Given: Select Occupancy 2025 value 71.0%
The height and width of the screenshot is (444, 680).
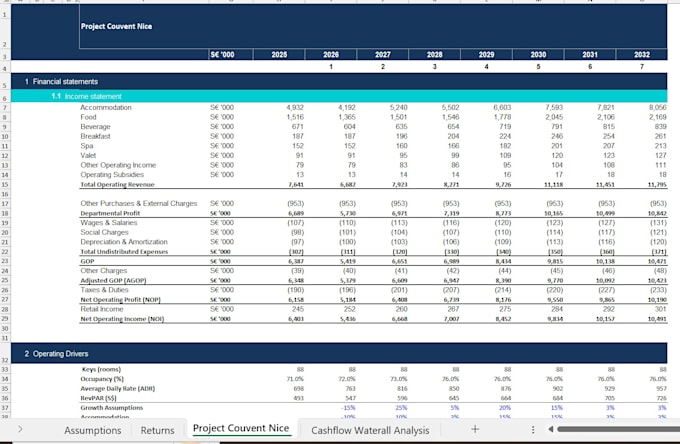Looking at the screenshot, I should click(295, 379).
